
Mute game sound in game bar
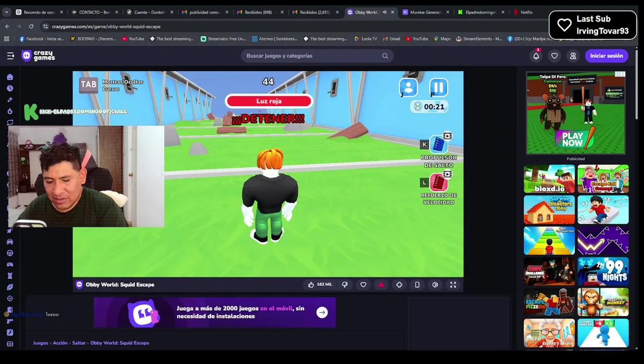[435, 285]
